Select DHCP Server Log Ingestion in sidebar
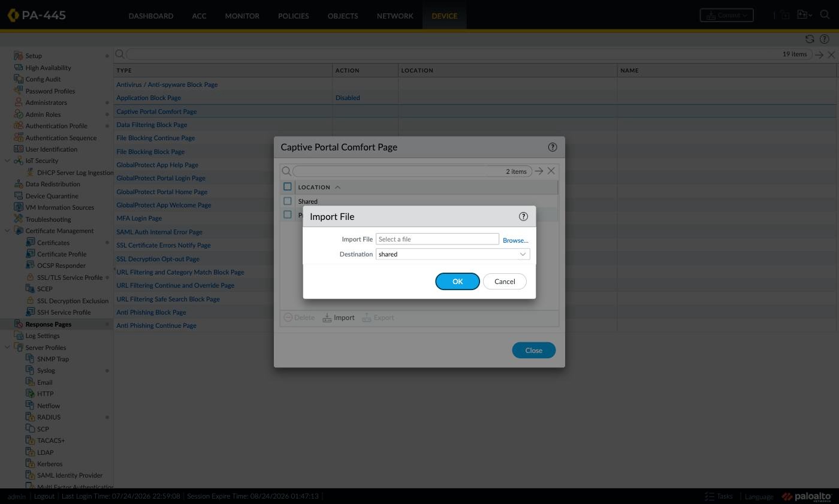The image size is (839, 504). point(75,173)
